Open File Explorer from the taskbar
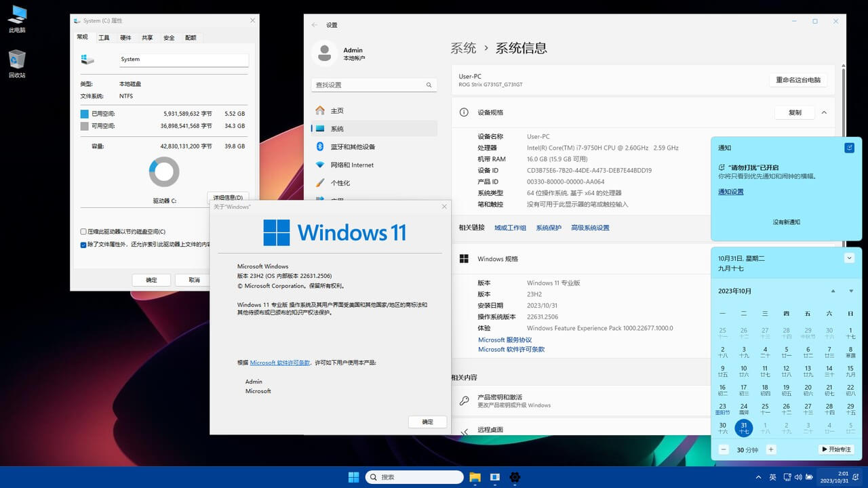The width and height of the screenshot is (868, 488). click(x=475, y=477)
